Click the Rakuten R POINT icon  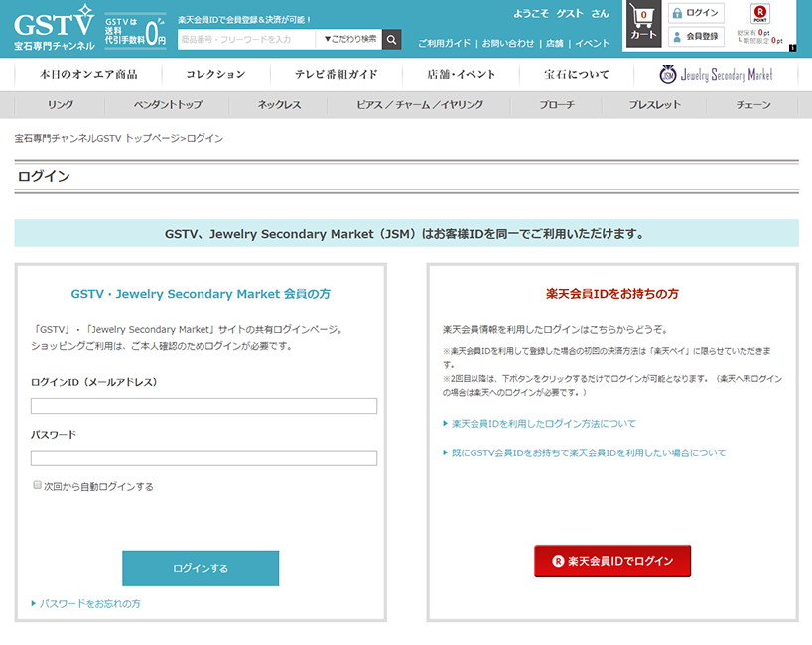coord(759,14)
